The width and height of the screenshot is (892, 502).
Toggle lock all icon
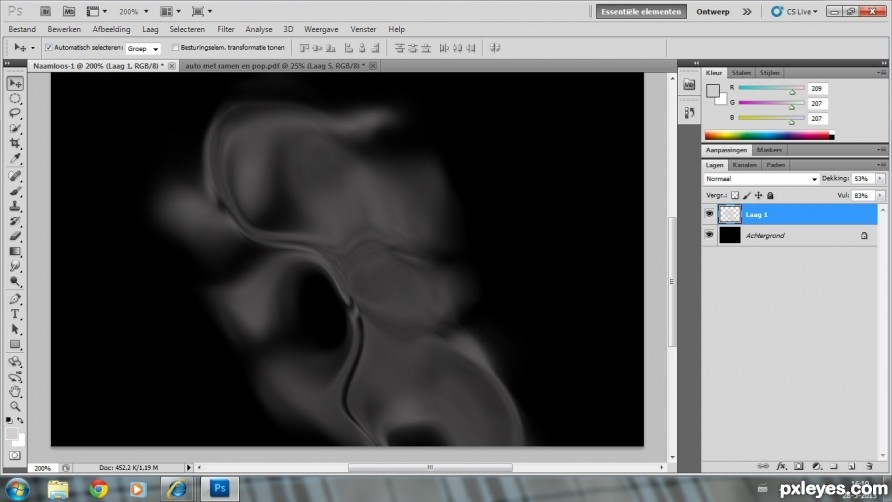pyautogui.click(x=770, y=195)
